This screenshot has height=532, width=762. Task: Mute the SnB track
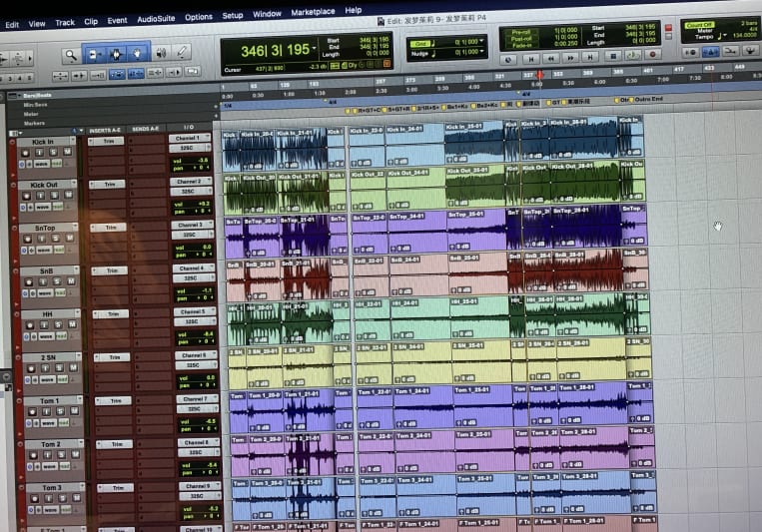pos(71,280)
